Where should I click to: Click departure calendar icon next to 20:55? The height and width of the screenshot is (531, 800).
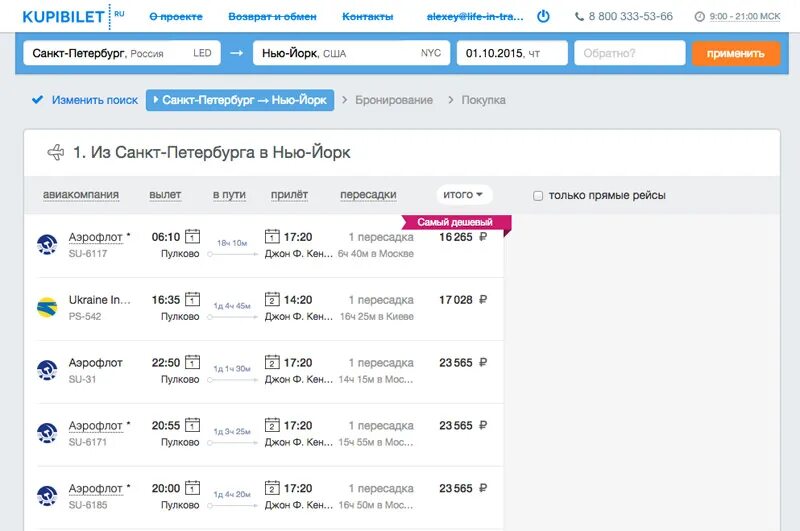[192, 425]
